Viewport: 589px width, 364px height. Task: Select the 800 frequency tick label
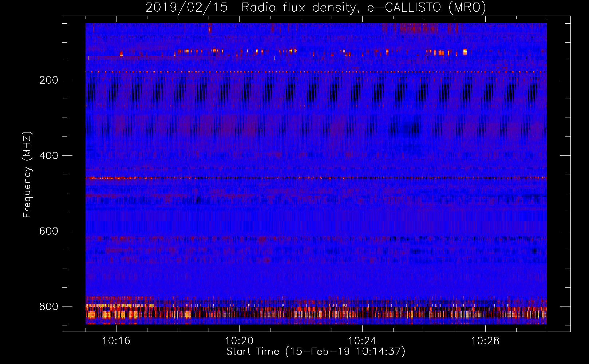[x=49, y=306]
